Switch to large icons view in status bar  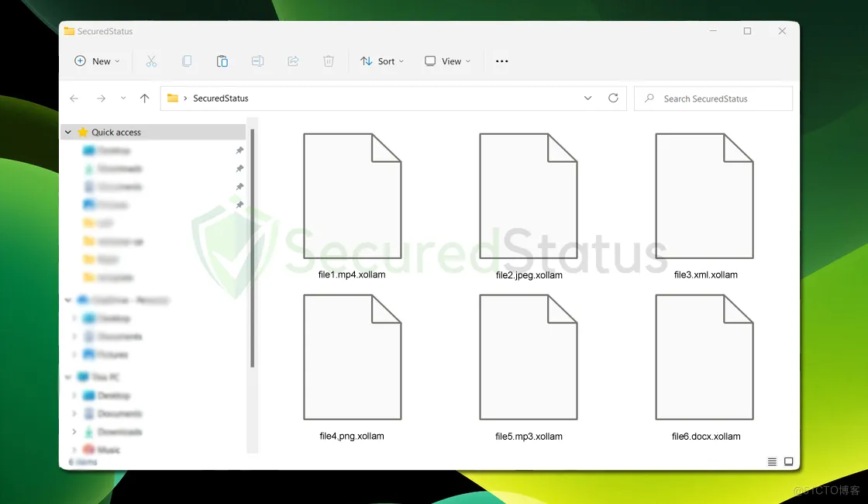(x=789, y=461)
